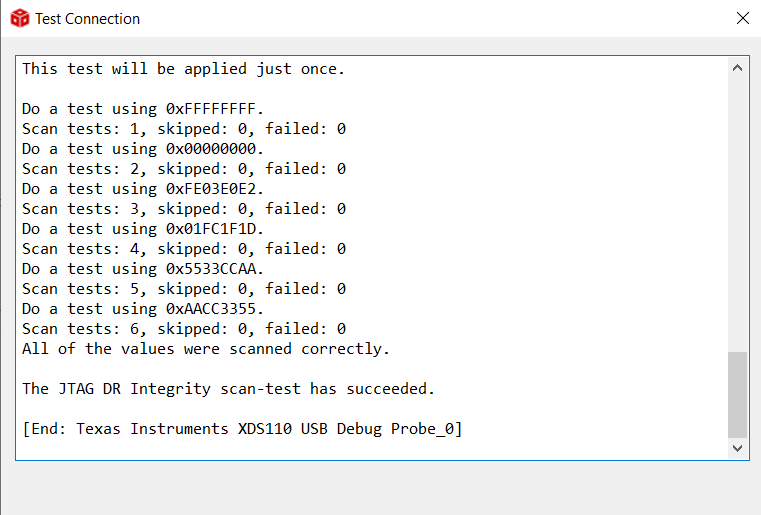Click the "Scan tests: 2" result line
The image size is (761, 515).
(183, 169)
